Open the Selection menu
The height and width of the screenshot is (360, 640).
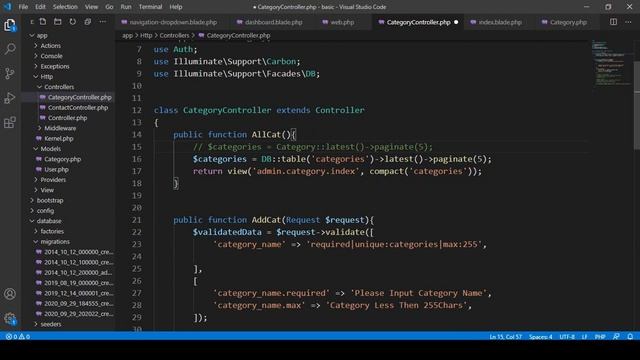pyautogui.click(x=65, y=7)
